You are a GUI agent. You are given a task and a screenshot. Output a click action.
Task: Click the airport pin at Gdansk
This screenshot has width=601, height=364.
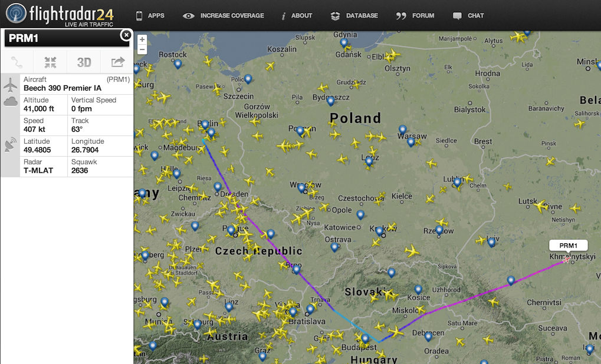tap(344, 42)
